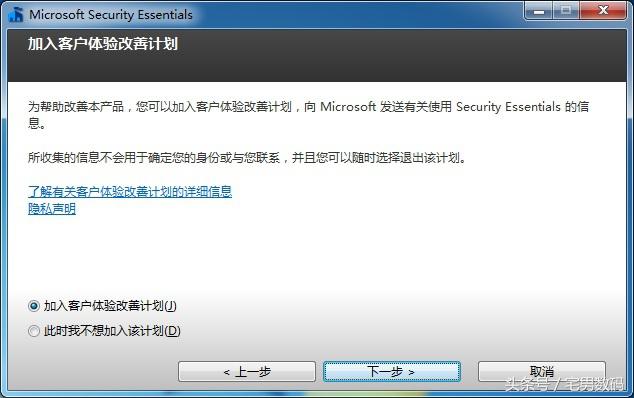Click the label text 加入客户体验改善计划(J)
Screen dimensions: 634x398
(110, 306)
